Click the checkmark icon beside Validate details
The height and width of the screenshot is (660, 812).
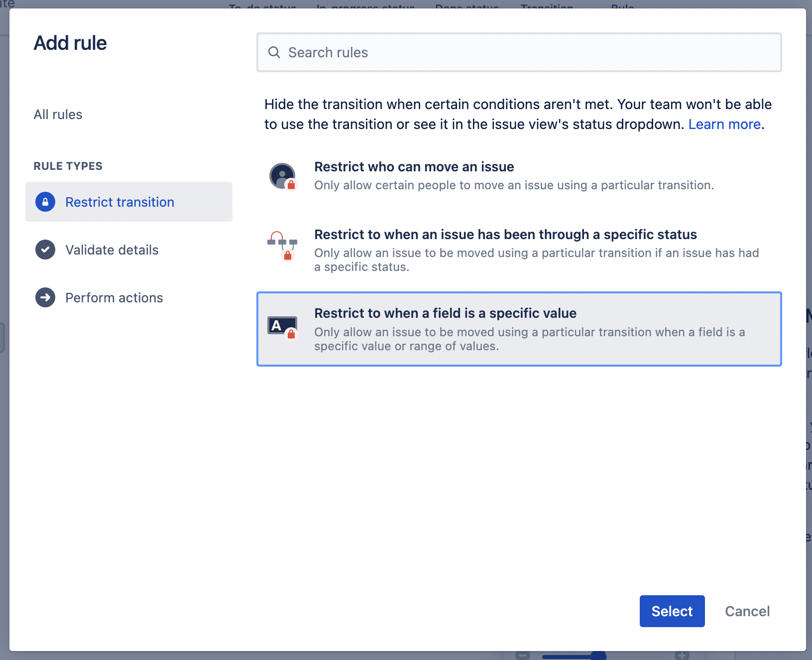click(45, 250)
